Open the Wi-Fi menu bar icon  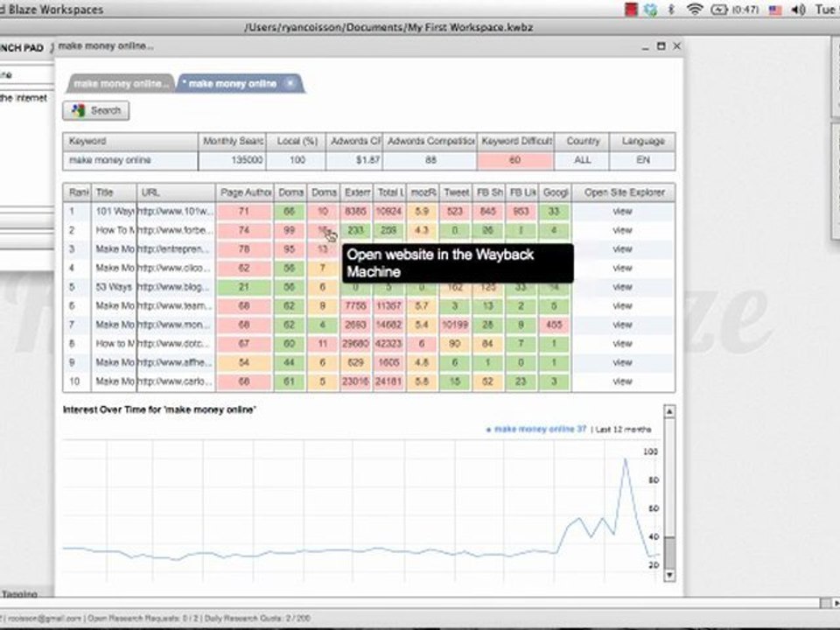tap(694, 9)
